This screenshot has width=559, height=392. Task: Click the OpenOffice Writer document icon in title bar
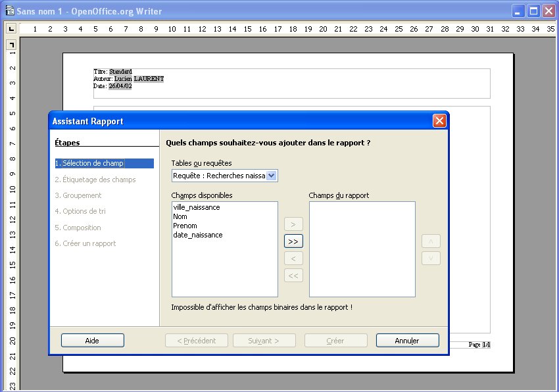pyautogui.click(x=10, y=11)
